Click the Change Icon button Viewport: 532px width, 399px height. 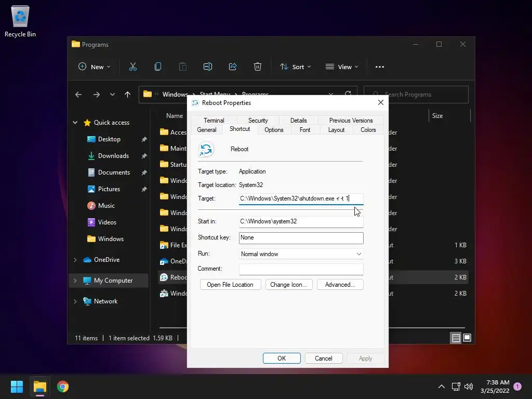[288, 285]
